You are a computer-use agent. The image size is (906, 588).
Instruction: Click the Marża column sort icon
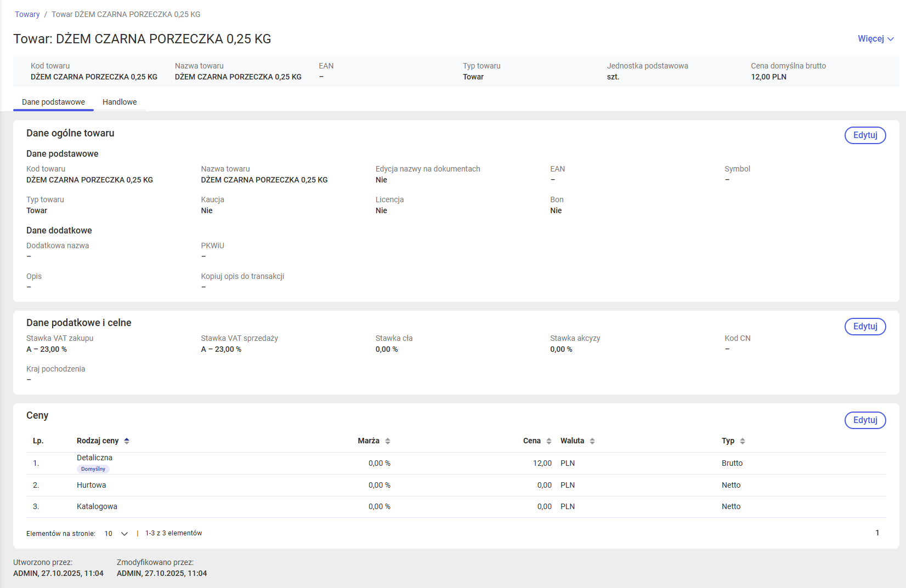pos(388,441)
